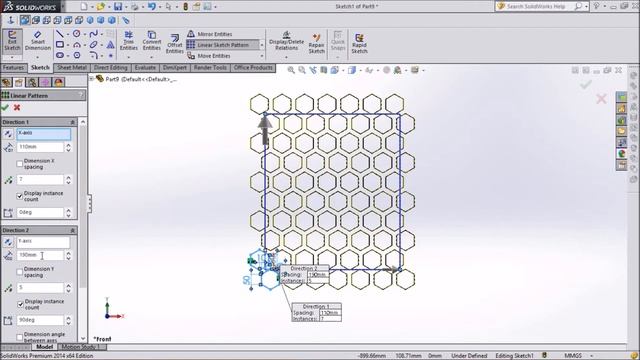Open Display/Delete Relations tool
The image size is (640, 360).
287,41
